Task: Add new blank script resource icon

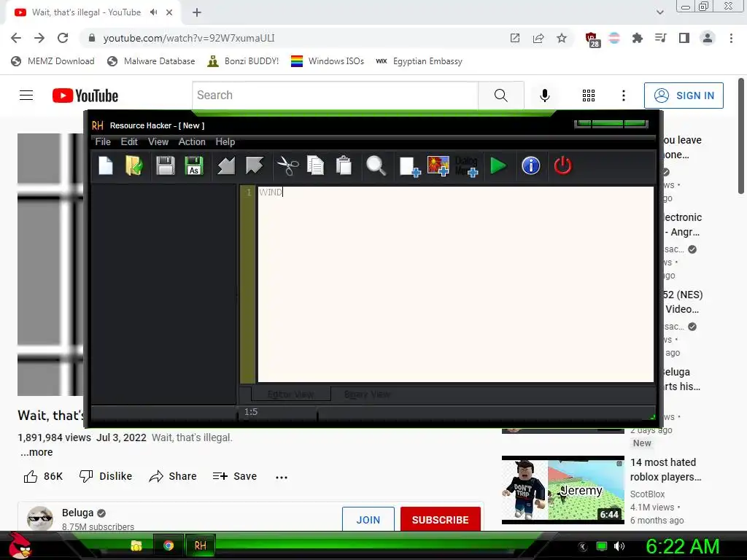Action: pyautogui.click(x=410, y=167)
